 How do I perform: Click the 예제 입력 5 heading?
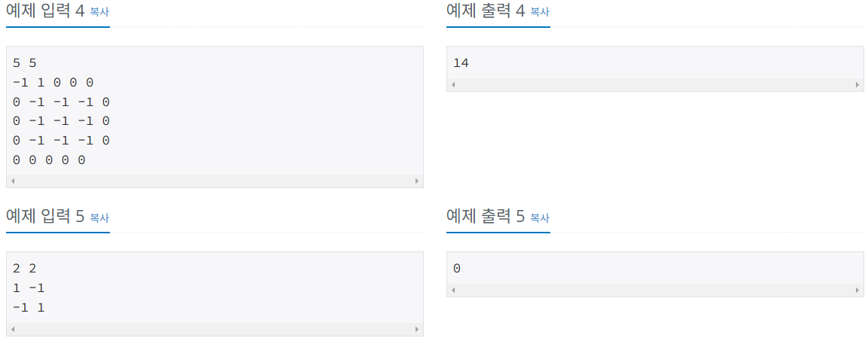[x=45, y=217]
